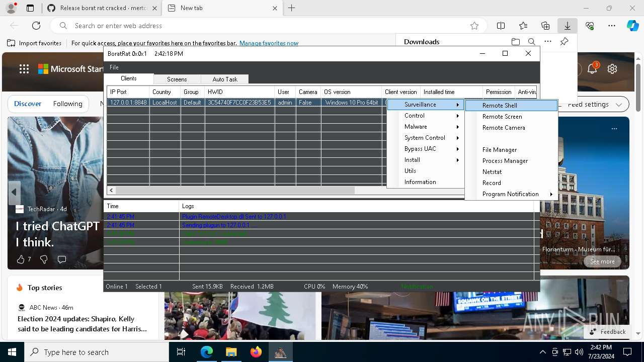Select Remote Screen option
The height and width of the screenshot is (362, 644).
pyautogui.click(x=511, y=117)
